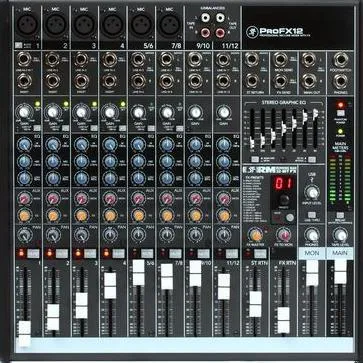Enable low cut on channel 4
Screen dimensions: 363x363
pos(123,128)
